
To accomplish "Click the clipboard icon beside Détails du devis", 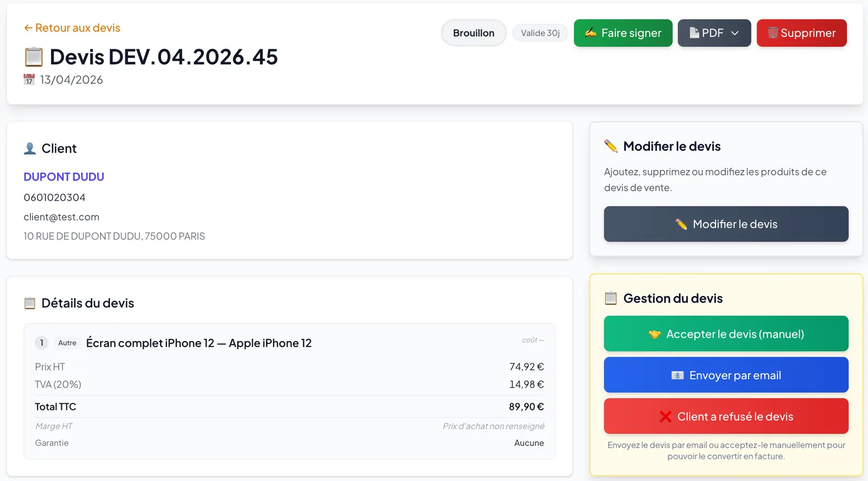I will (x=30, y=303).
